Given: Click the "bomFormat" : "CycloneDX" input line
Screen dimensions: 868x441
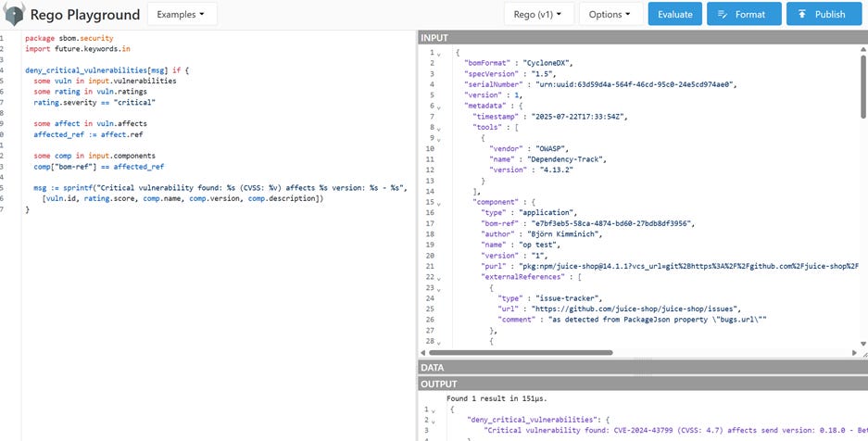Looking at the screenshot, I should click(x=518, y=63).
